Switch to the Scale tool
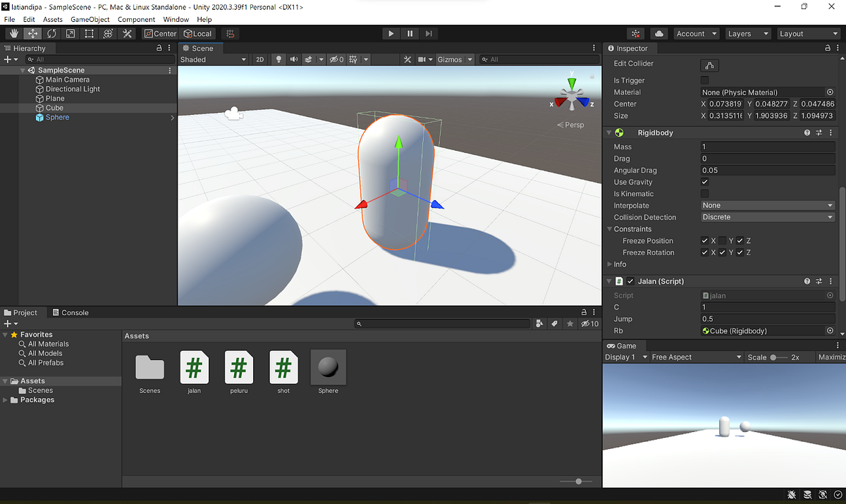 [x=70, y=33]
